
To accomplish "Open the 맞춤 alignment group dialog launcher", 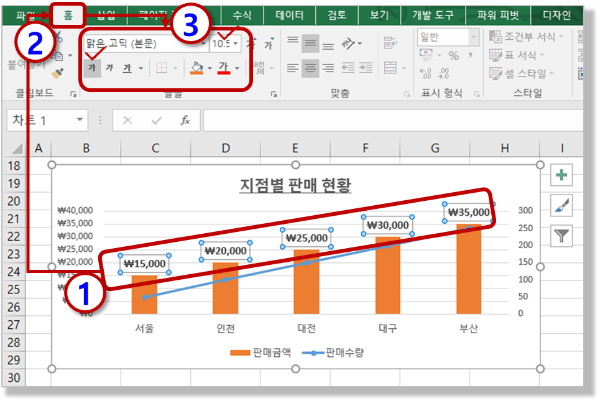I will click(407, 94).
